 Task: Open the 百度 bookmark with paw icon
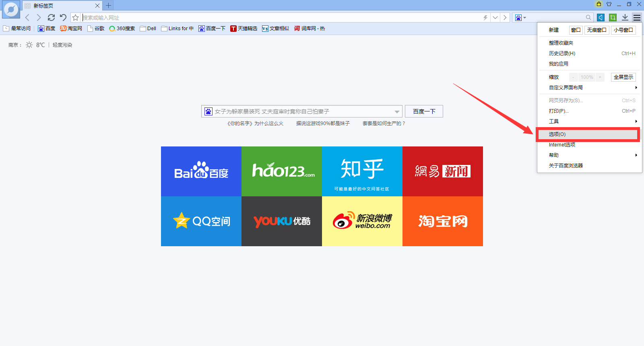[x=47, y=29]
